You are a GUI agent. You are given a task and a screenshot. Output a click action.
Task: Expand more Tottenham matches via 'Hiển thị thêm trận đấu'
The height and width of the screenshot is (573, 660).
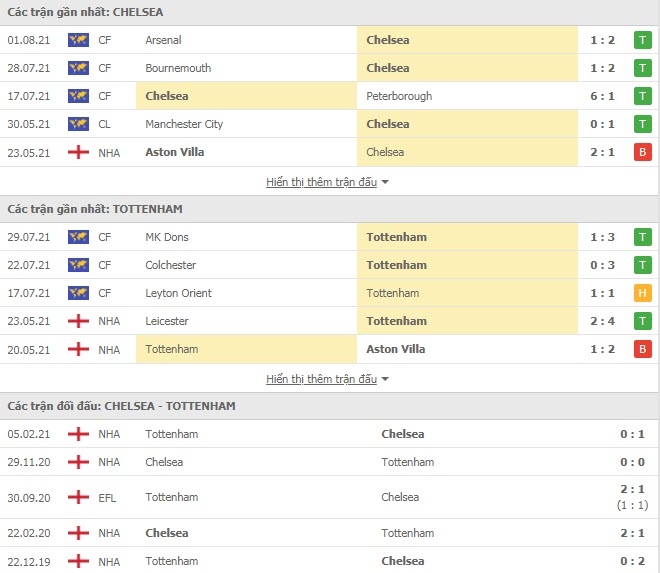(x=321, y=379)
